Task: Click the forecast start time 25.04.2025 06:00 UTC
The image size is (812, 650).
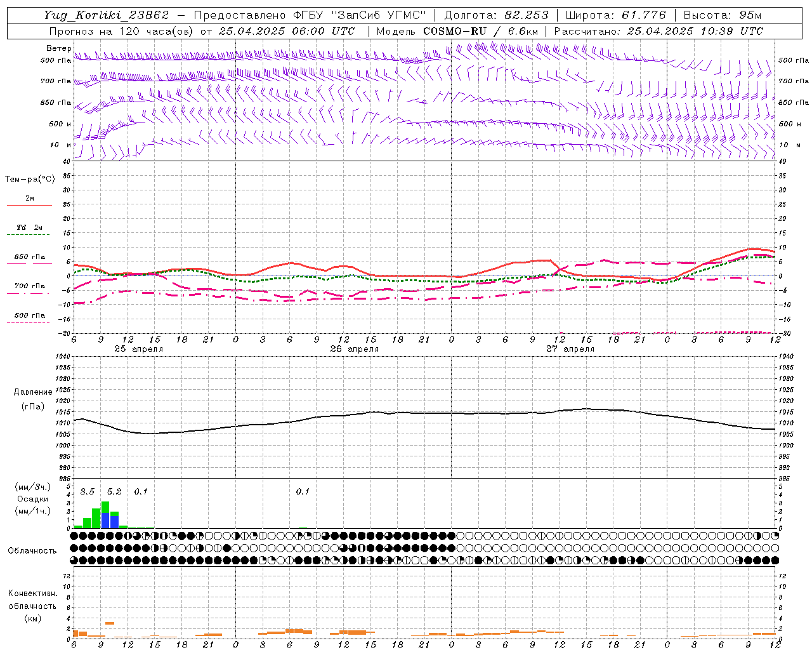Action: pyautogui.click(x=287, y=31)
